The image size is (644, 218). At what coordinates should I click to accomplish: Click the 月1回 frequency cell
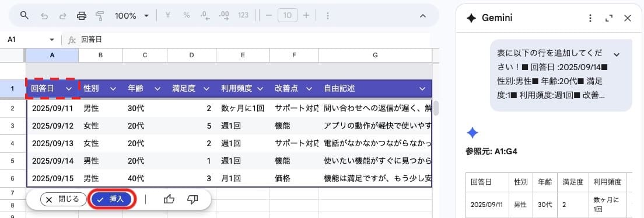click(x=243, y=178)
